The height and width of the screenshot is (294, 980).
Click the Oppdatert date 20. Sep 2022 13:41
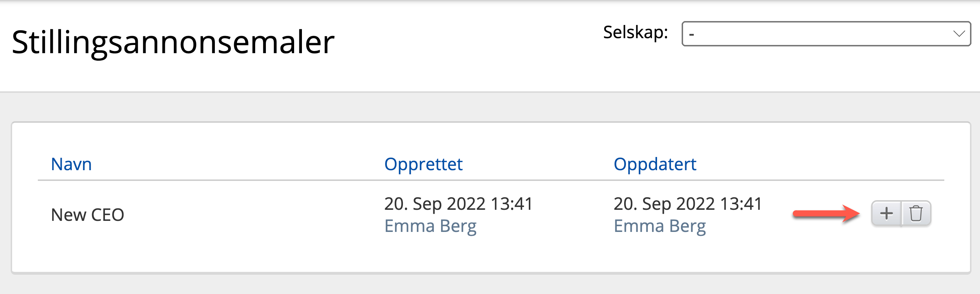click(687, 204)
